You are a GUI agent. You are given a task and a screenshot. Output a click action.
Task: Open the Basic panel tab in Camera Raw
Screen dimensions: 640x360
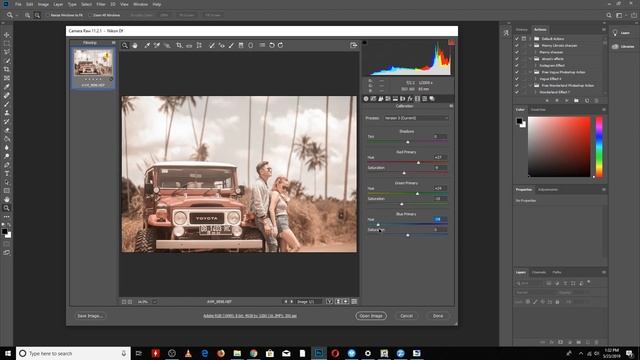[x=366, y=99]
